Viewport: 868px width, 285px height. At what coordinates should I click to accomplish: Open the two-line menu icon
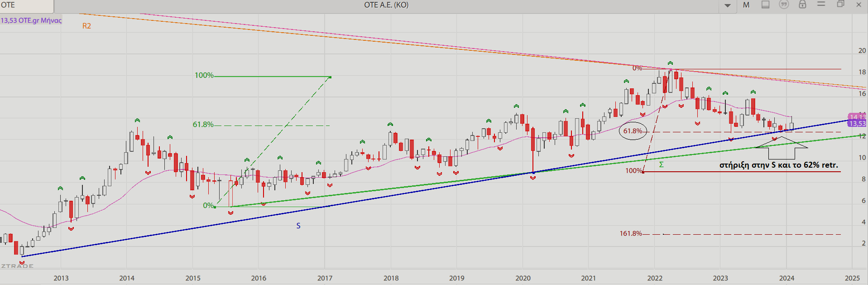coord(821,4)
